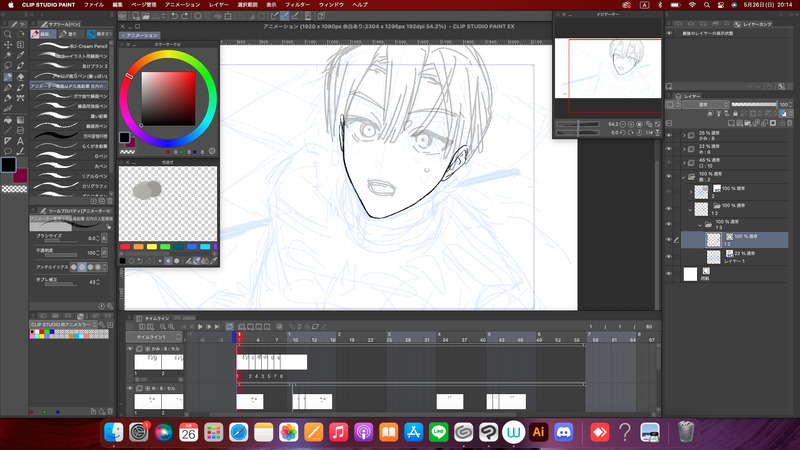Pick the red swatch in color mixing panel
This screenshot has height=450, width=800.
(125, 246)
